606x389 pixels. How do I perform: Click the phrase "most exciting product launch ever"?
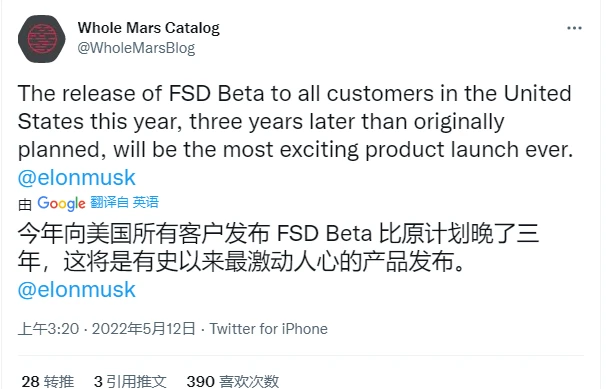398,150
